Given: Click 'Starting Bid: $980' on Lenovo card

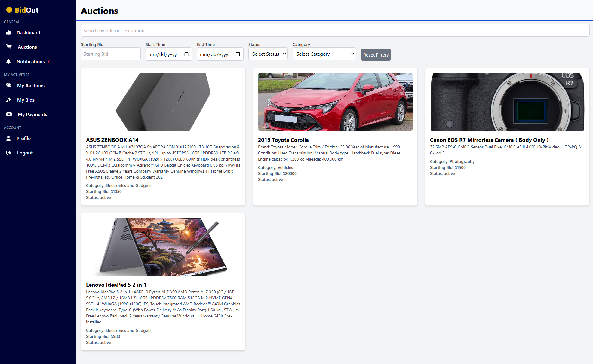Looking at the screenshot, I should pyautogui.click(x=103, y=336).
